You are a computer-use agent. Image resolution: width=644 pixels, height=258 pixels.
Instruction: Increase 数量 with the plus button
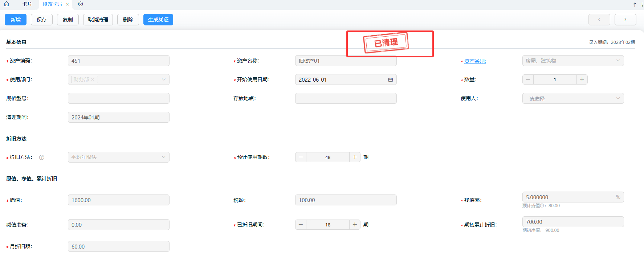tap(582, 79)
